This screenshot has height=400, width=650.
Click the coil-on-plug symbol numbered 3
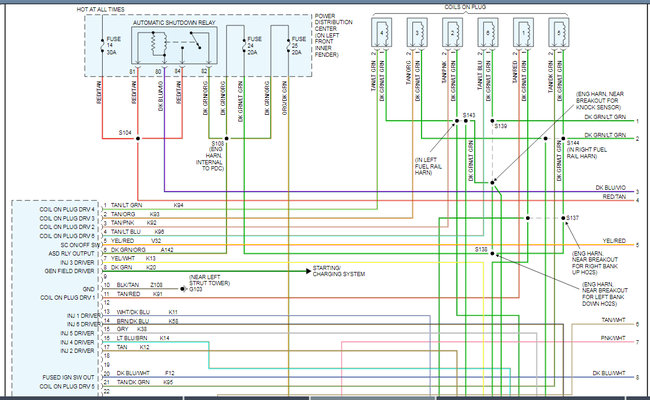(x=417, y=32)
